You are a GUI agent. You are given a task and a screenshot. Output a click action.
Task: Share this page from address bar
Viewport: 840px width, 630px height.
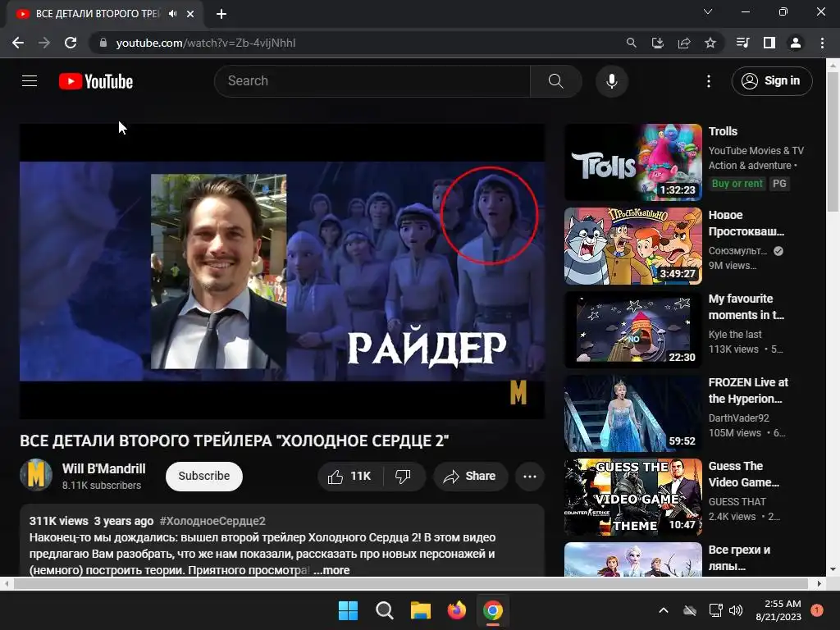684,43
